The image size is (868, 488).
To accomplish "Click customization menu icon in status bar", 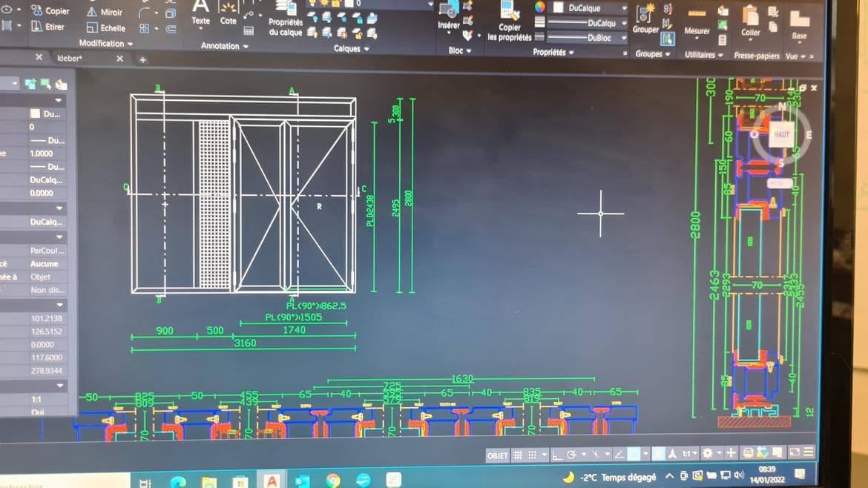I will (x=808, y=452).
